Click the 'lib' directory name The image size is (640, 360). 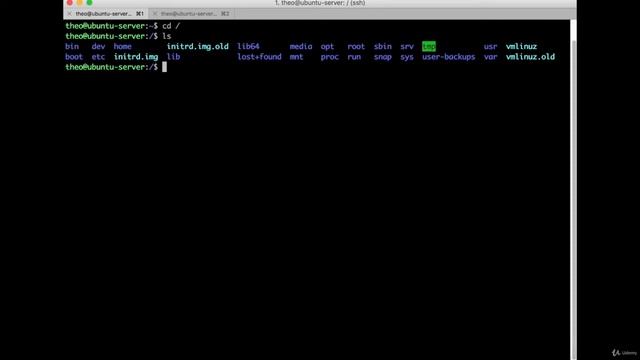pyautogui.click(x=173, y=57)
